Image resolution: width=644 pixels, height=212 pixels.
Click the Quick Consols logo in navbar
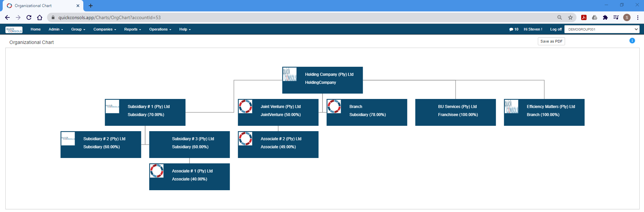point(14,30)
